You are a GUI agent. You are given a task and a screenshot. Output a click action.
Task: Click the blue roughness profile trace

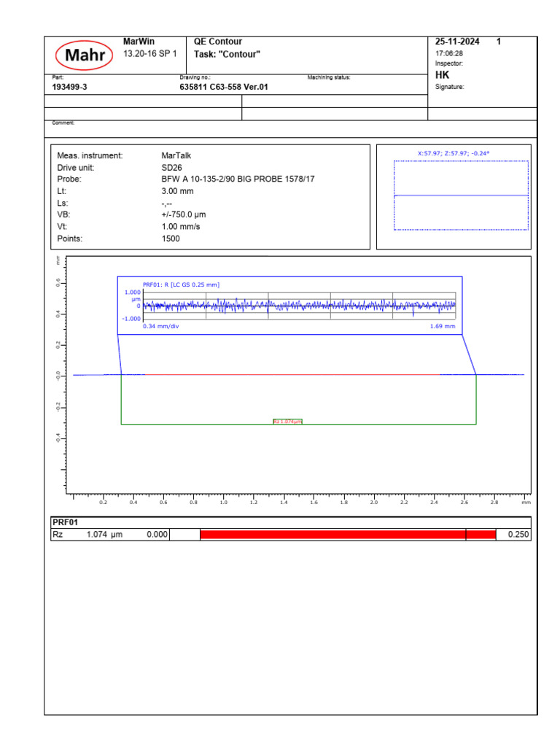coord(299,306)
